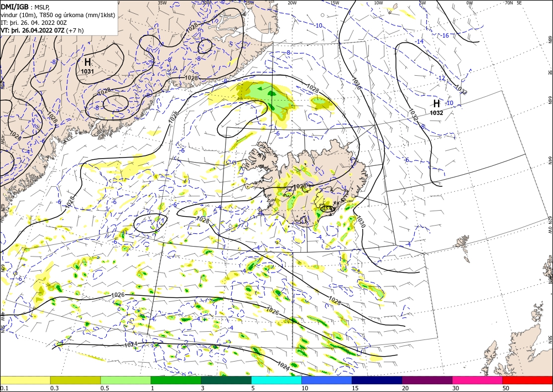The image size is (553, 392).
Task: Click the '15W' longitude label
Action: click(x=335, y=3)
